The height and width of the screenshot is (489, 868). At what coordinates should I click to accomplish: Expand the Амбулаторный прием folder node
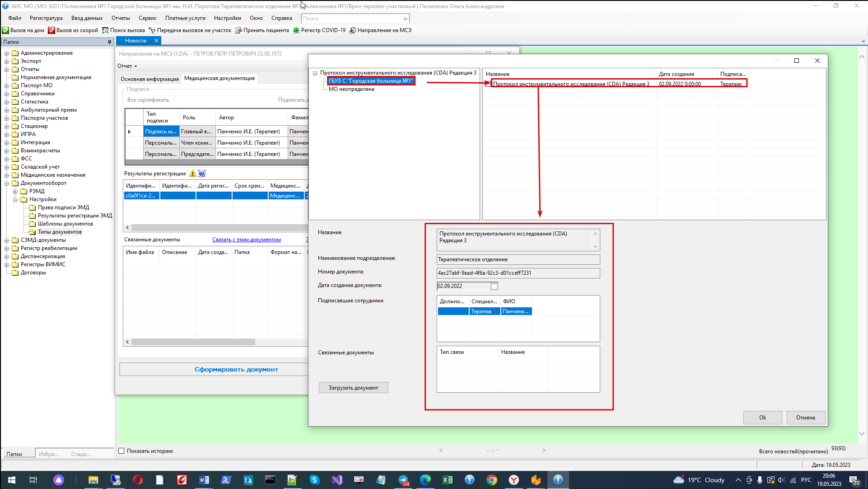click(x=7, y=110)
